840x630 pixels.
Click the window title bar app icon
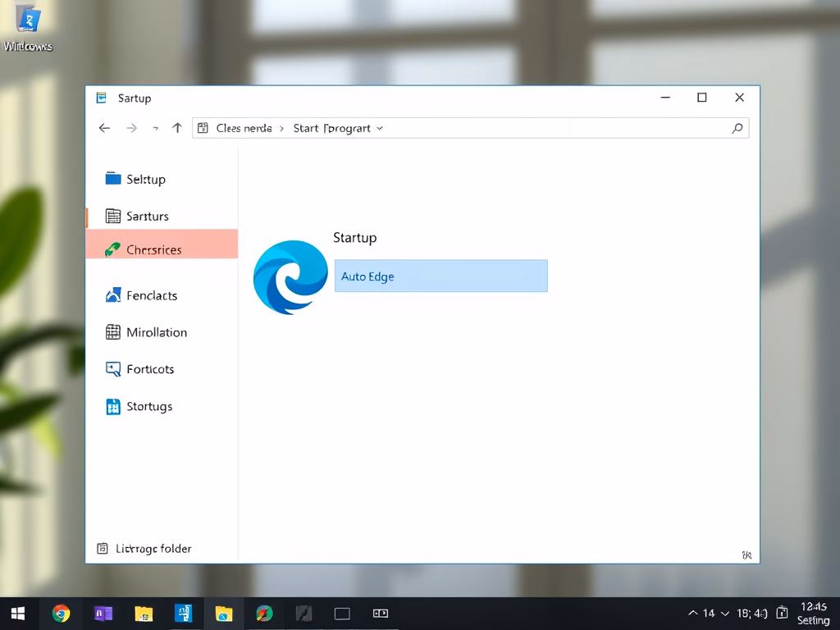[x=101, y=98]
